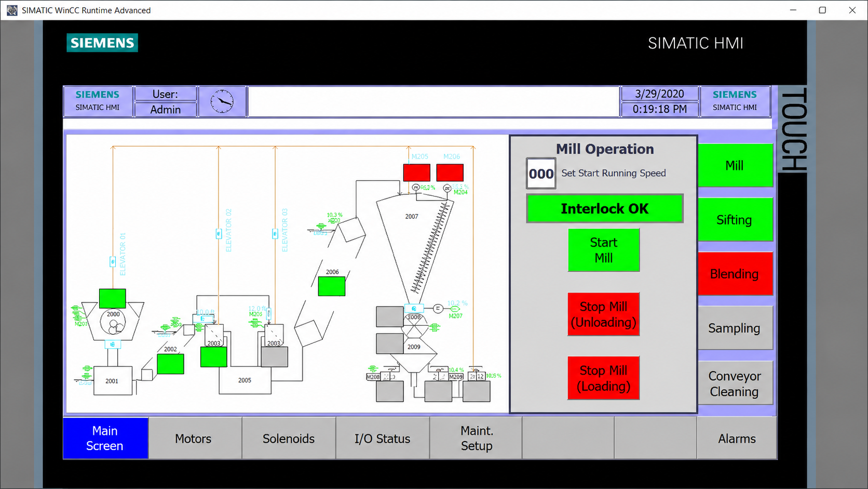Select the green indicator above hopper 2000
This screenshot has width=868, height=489.
point(112,298)
